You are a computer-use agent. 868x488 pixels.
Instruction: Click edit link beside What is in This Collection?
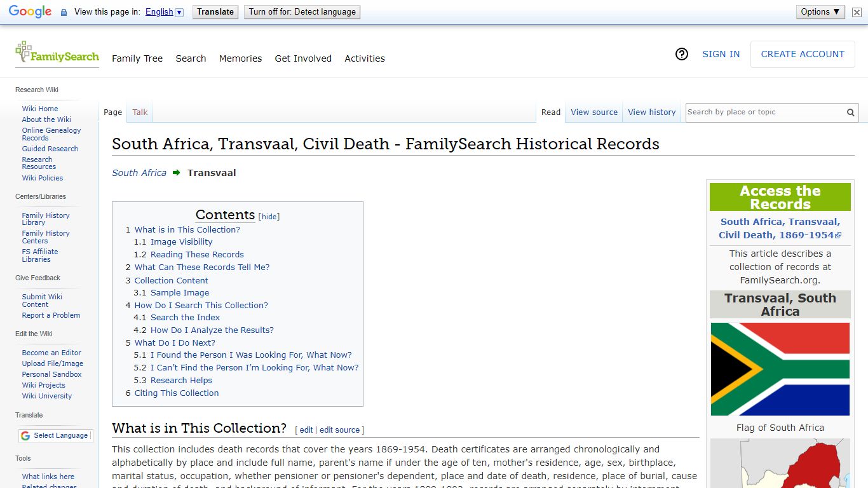pos(306,430)
